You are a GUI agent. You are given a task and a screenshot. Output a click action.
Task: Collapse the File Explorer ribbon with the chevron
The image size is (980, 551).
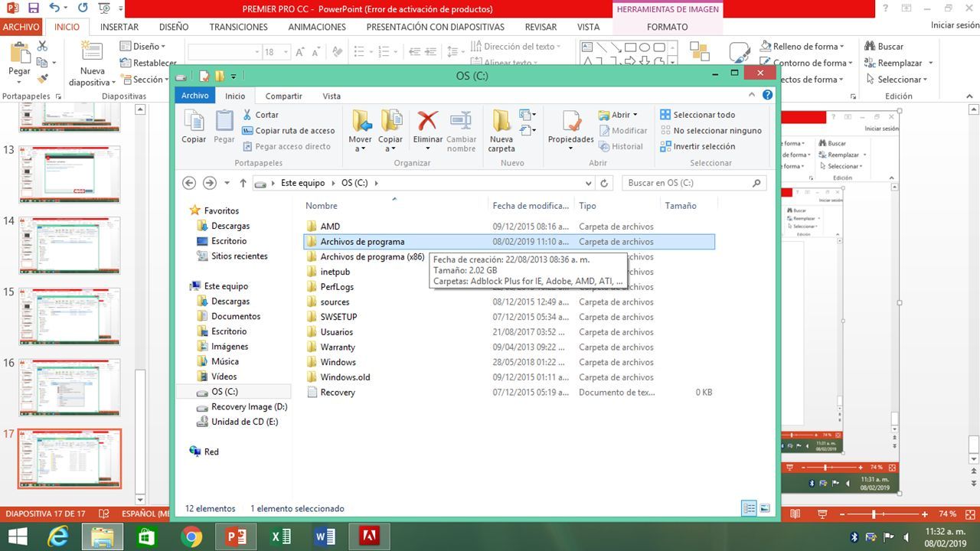[753, 96]
